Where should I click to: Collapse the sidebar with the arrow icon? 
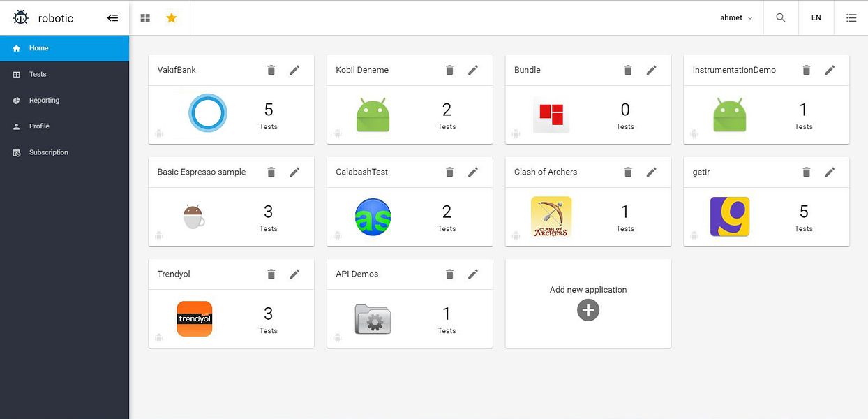pyautogui.click(x=112, y=18)
